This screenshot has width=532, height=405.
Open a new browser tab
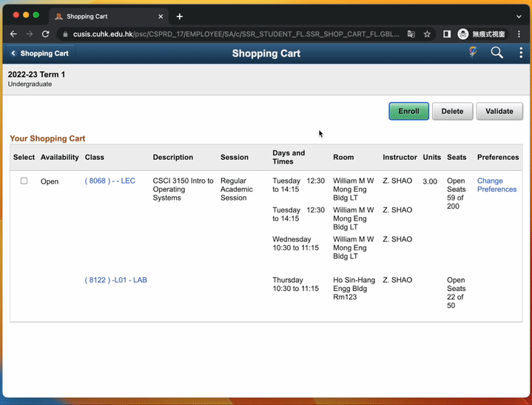(180, 16)
